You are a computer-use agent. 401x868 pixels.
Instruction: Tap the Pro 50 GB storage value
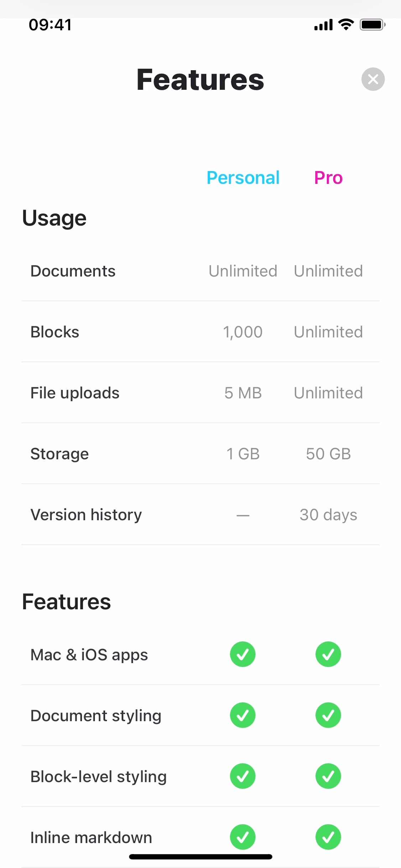tap(328, 454)
